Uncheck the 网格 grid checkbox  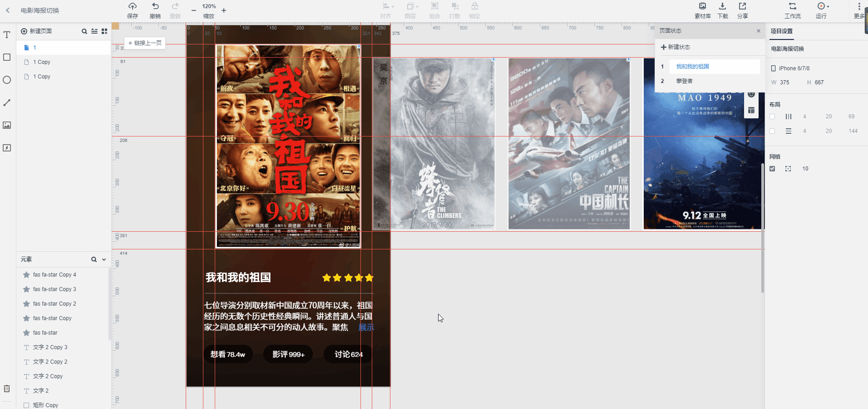[x=772, y=169]
